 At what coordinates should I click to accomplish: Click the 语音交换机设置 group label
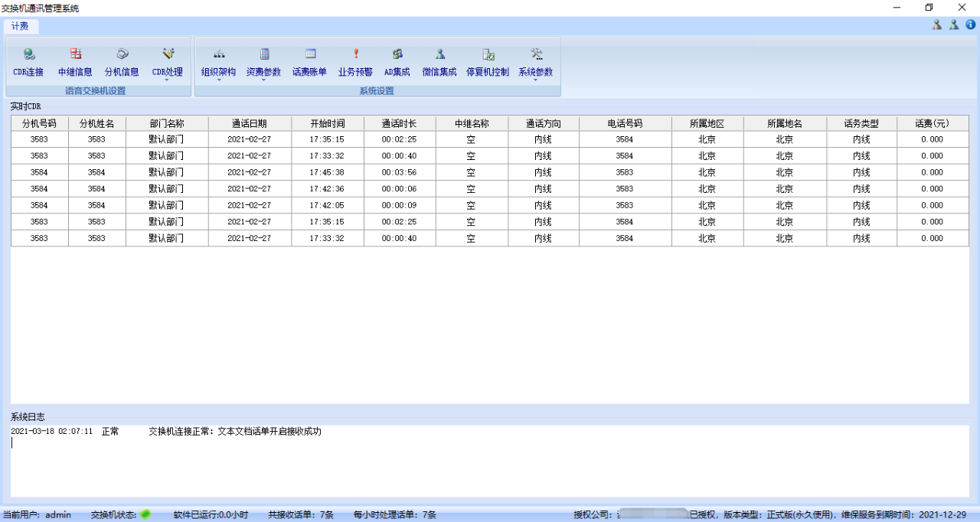pos(96,90)
